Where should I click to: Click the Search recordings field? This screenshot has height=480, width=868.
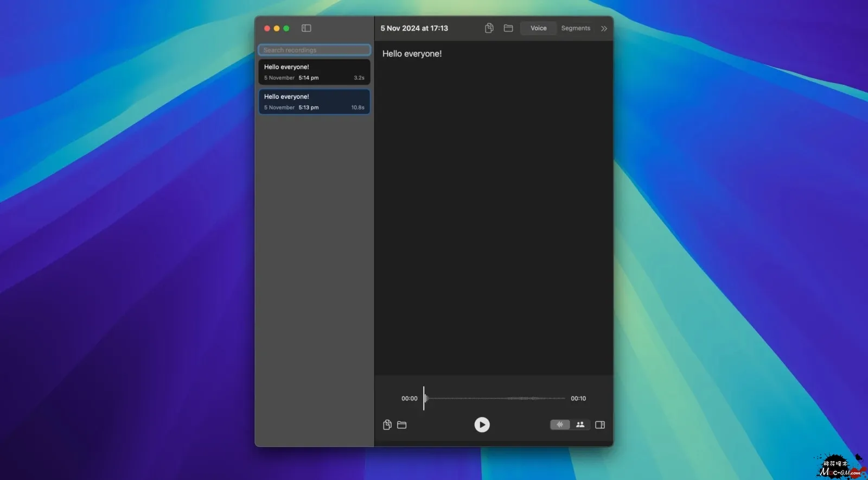(315, 50)
